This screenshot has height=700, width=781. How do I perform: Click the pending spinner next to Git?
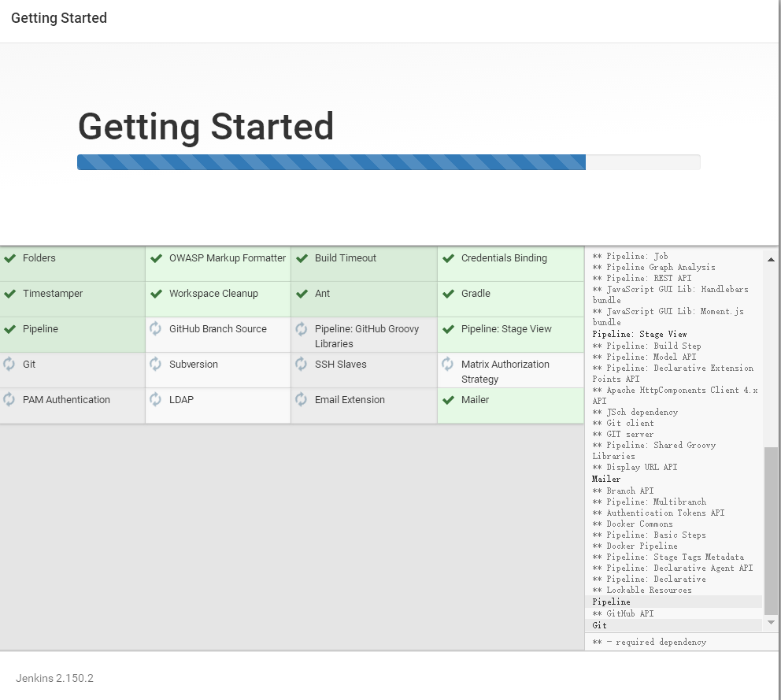(x=9, y=364)
